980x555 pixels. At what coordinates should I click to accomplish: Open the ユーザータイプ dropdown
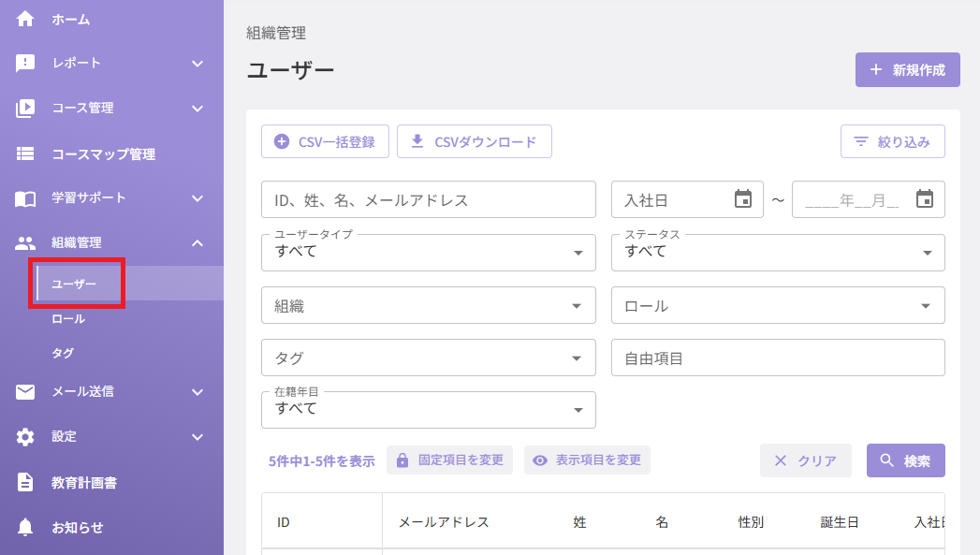tap(428, 253)
